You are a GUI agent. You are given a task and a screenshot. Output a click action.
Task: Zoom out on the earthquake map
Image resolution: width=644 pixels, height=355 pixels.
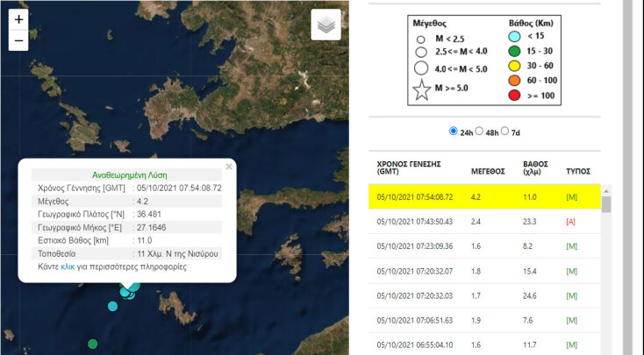(19, 40)
